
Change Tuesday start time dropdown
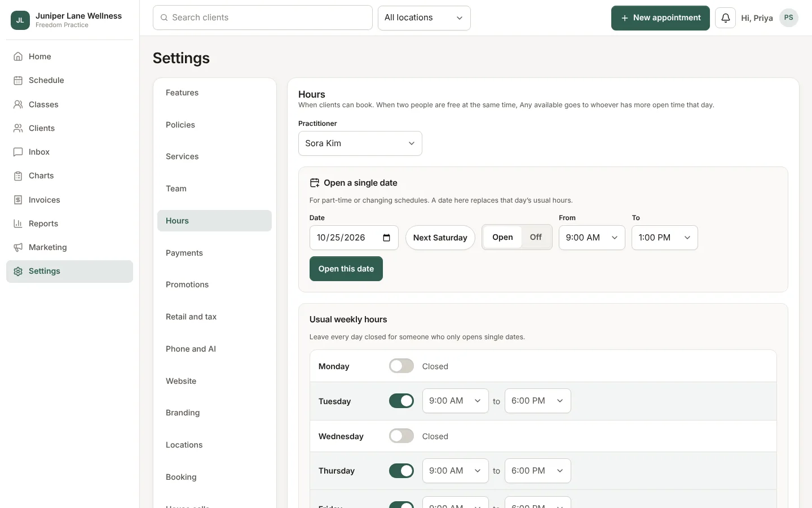455,401
